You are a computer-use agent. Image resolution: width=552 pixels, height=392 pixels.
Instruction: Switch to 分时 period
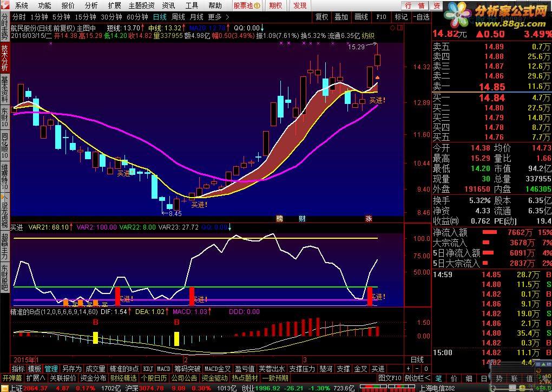19,17
